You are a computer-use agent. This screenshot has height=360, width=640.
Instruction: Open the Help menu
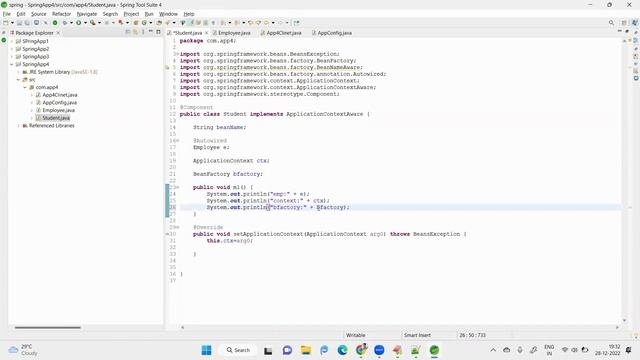[x=189, y=14]
